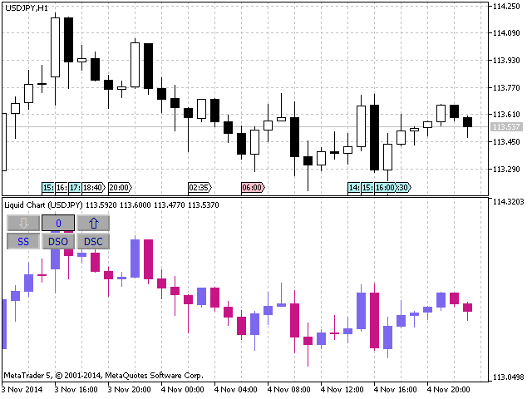This screenshot has height=399, width=532.
Task: Click the DSO mode button
Action: point(58,241)
